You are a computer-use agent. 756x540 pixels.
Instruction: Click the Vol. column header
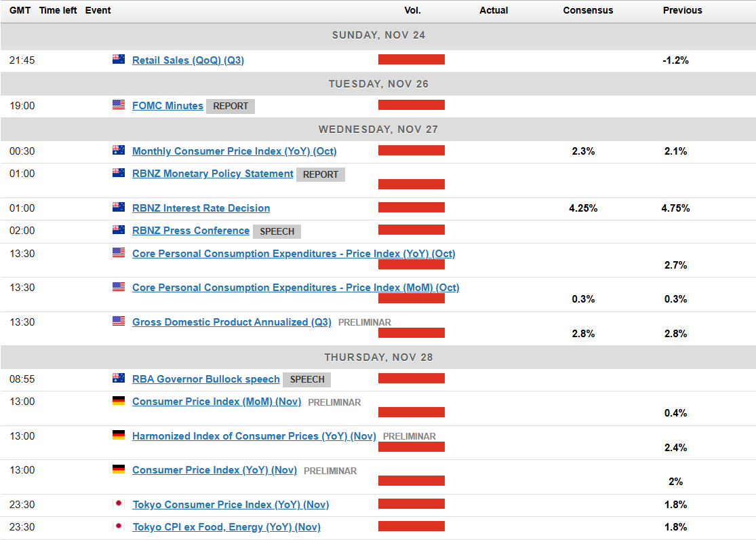pos(412,10)
